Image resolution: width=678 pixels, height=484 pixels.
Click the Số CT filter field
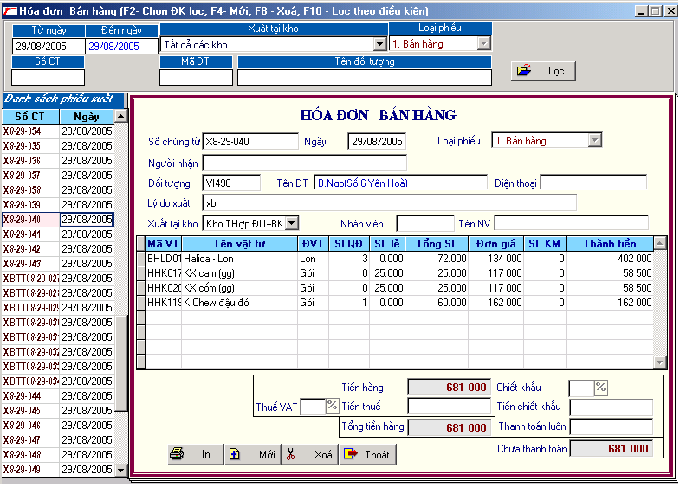point(48,77)
